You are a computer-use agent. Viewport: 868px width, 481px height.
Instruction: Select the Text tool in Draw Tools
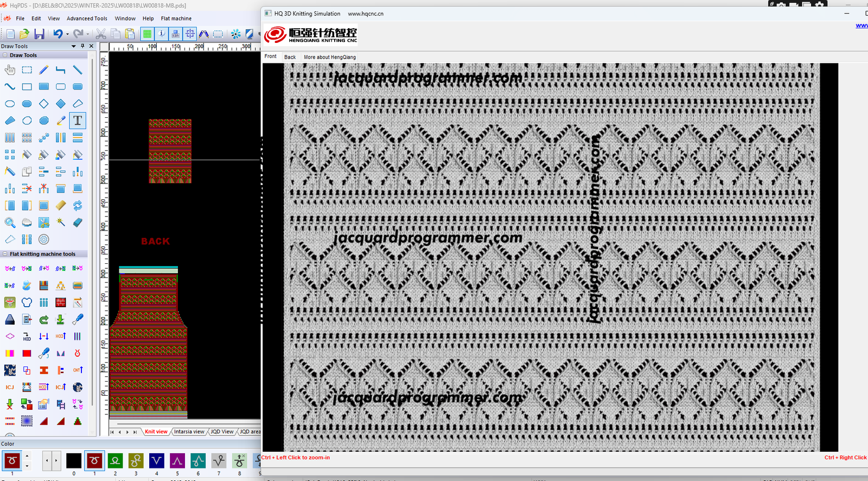point(78,121)
